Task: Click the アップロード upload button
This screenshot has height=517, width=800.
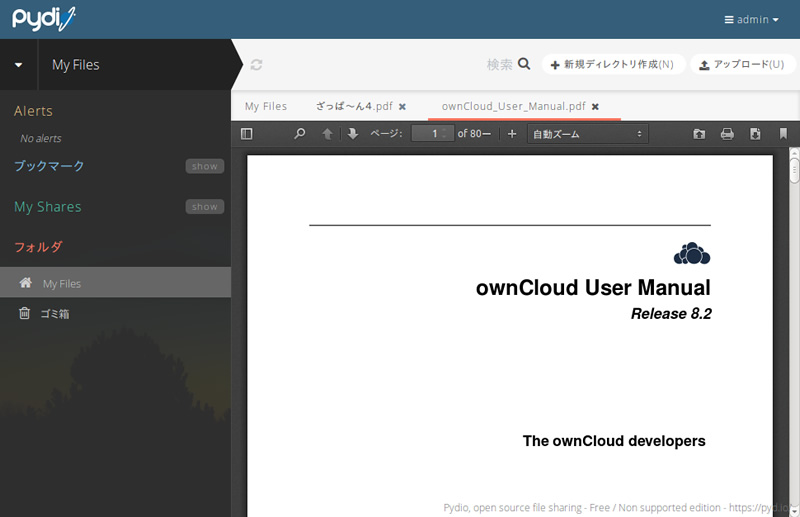Action: [x=742, y=64]
